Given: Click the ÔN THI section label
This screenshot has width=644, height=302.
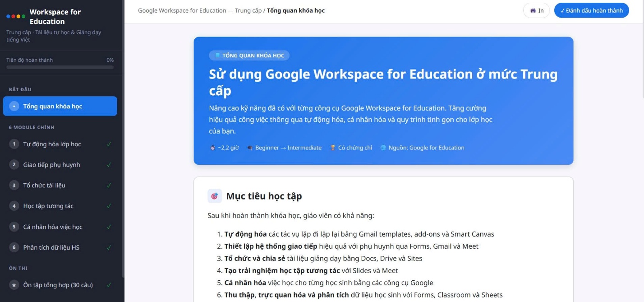Looking at the screenshot, I should 18,268.
